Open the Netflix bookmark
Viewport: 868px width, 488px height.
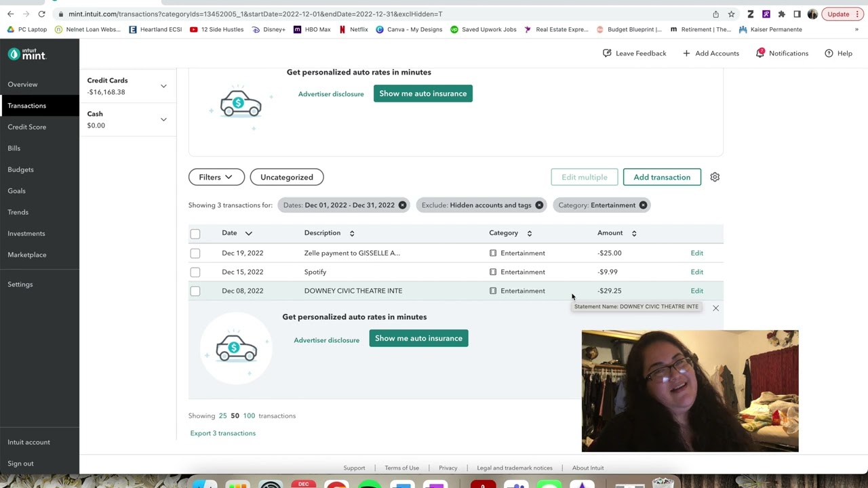pyautogui.click(x=353, y=30)
